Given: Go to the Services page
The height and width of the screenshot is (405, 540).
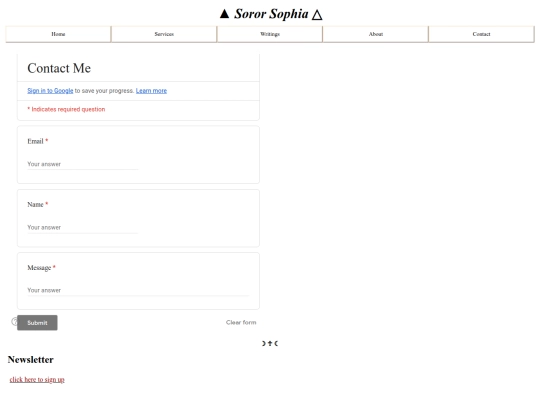Looking at the screenshot, I should tap(164, 34).
